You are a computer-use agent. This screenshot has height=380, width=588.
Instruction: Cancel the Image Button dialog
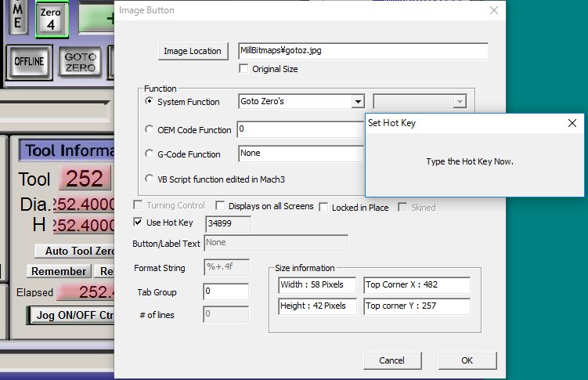coord(392,360)
